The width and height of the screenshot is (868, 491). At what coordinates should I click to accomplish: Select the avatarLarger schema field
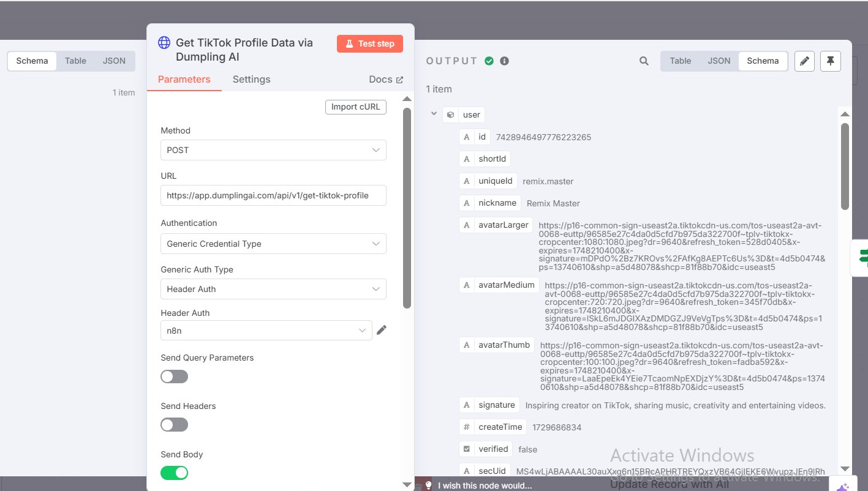point(496,225)
